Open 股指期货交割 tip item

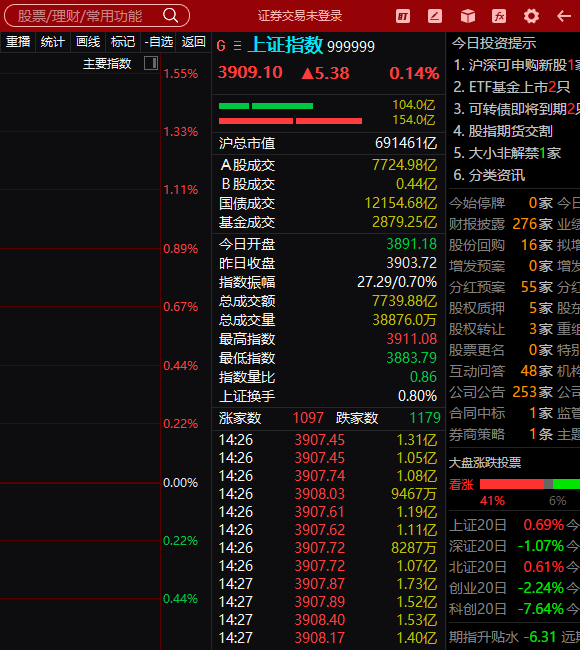click(503, 131)
